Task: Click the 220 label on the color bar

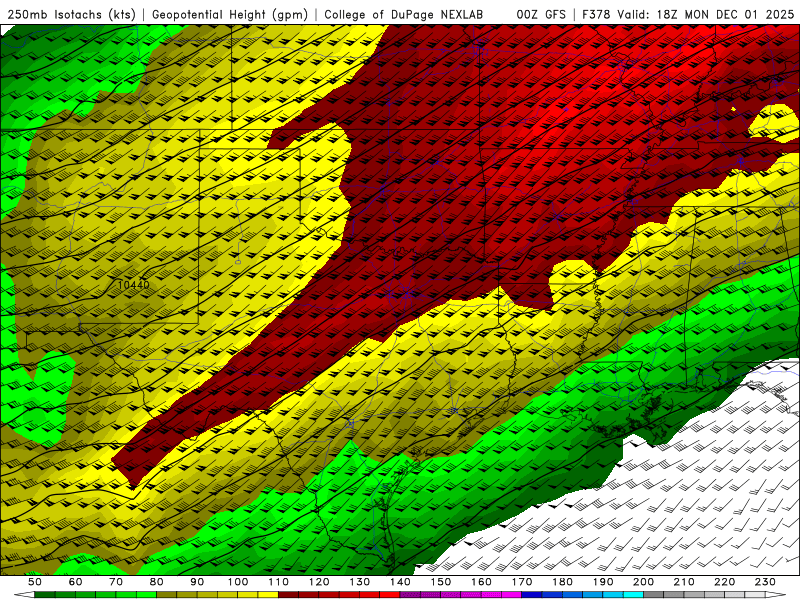Action: click(x=724, y=582)
